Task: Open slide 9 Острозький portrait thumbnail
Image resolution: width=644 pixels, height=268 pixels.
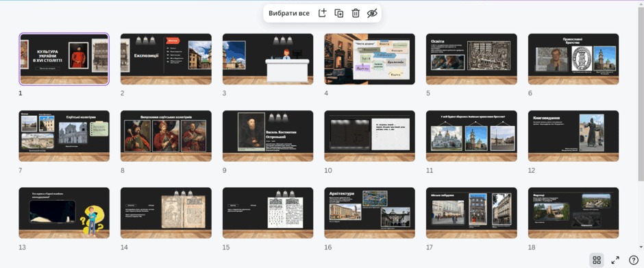Action: pos(268,136)
